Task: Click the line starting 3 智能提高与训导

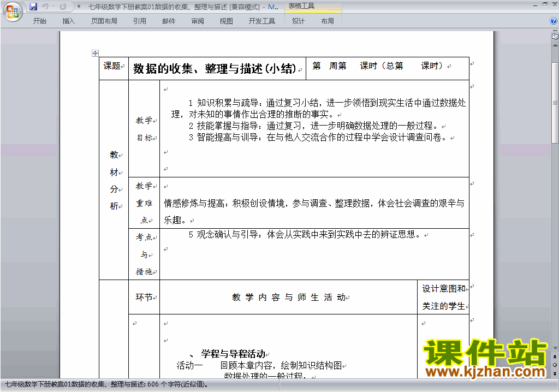Action: (x=317, y=137)
